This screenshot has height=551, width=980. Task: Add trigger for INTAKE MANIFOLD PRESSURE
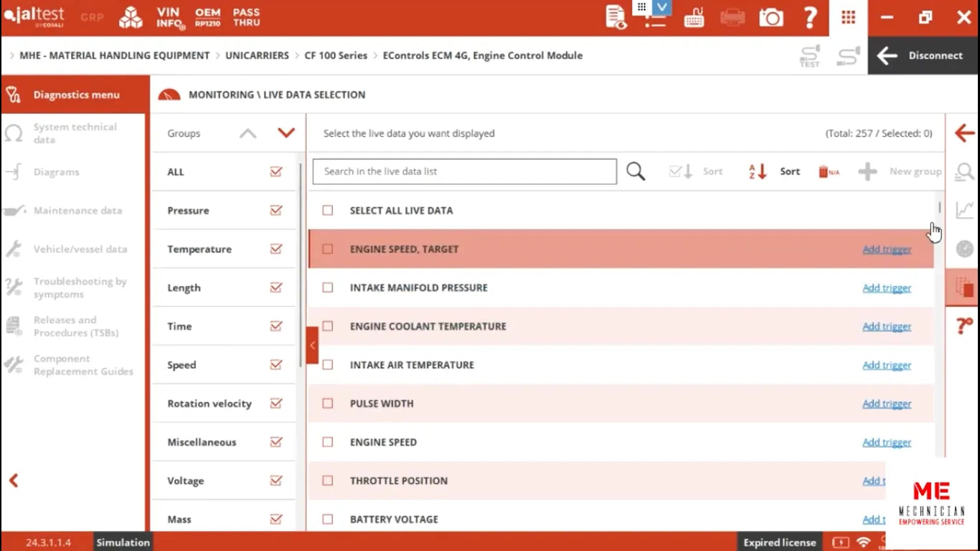click(887, 288)
